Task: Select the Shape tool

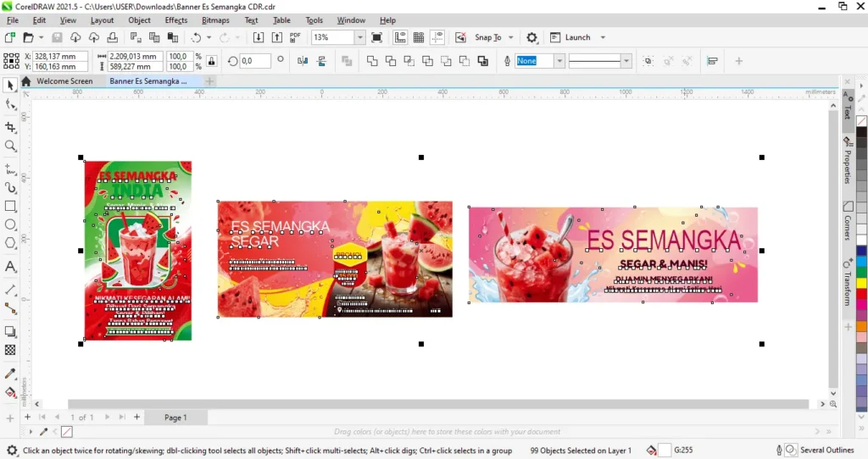Action: point(10,104)
